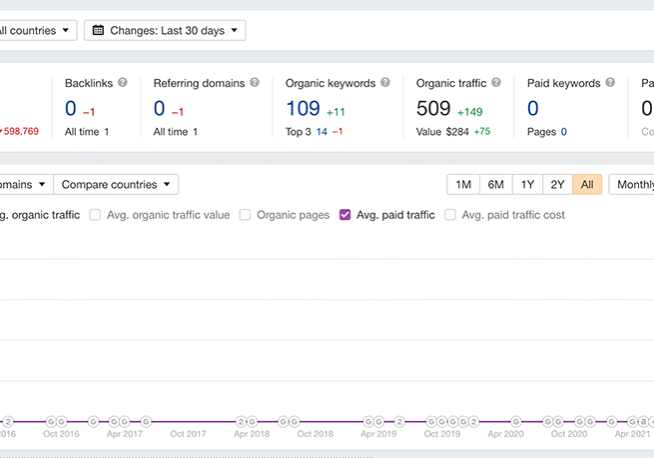Click help icon next to Paid keywords
The height and width of the screenshot is (458, 654).
click(x=610, y=84)
